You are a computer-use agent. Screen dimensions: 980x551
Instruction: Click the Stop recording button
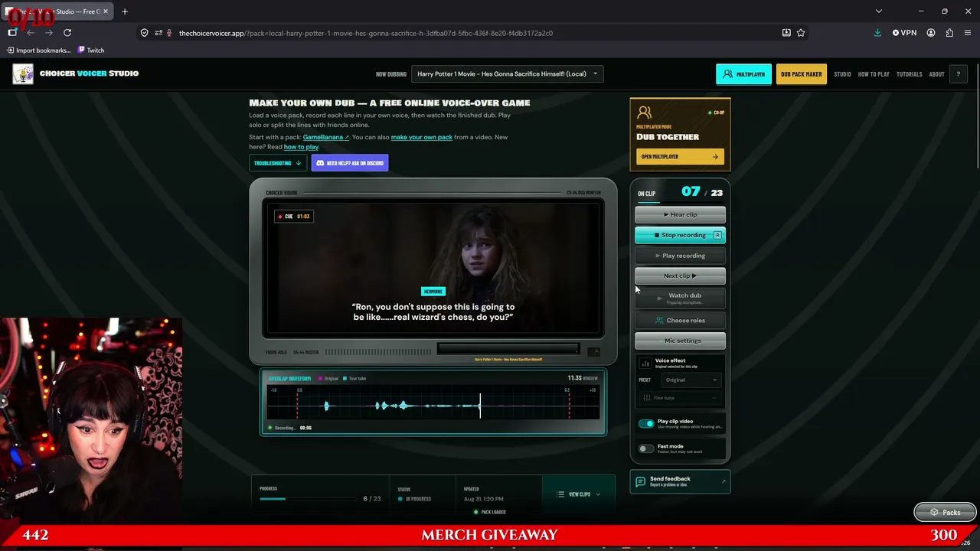pyautogui.click(x=680, y=236)
